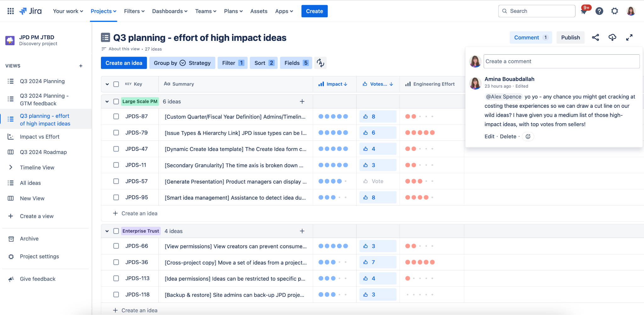The width and height of the screenshot is (644, 315).
Task: Open the help question mark icon
Action: pyautogui.click(x=599, y=11)
